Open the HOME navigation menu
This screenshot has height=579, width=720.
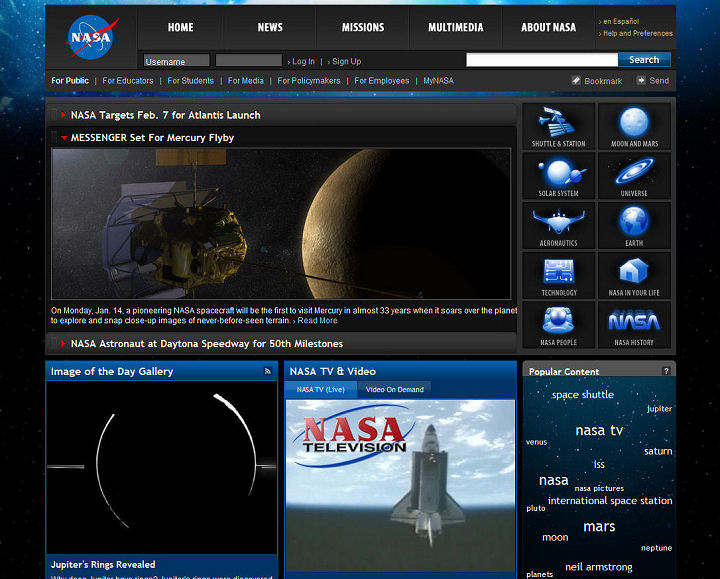(180, 28)
